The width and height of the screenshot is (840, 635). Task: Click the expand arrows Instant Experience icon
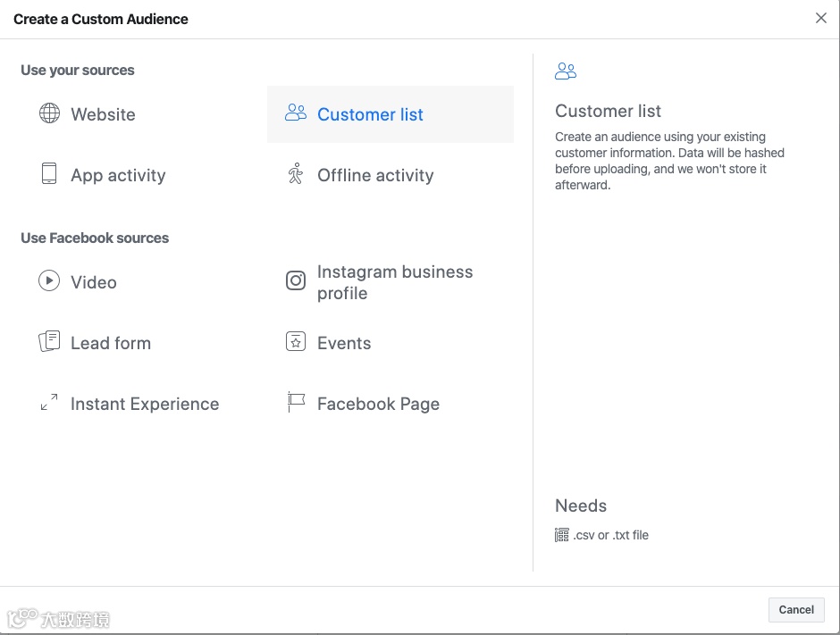[x=49, y=402]
